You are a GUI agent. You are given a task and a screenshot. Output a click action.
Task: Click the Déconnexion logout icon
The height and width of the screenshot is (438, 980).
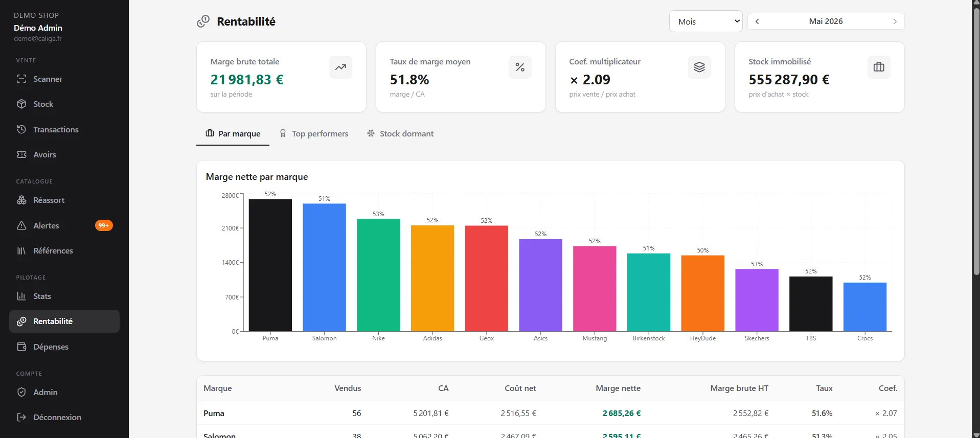(21, 417)
